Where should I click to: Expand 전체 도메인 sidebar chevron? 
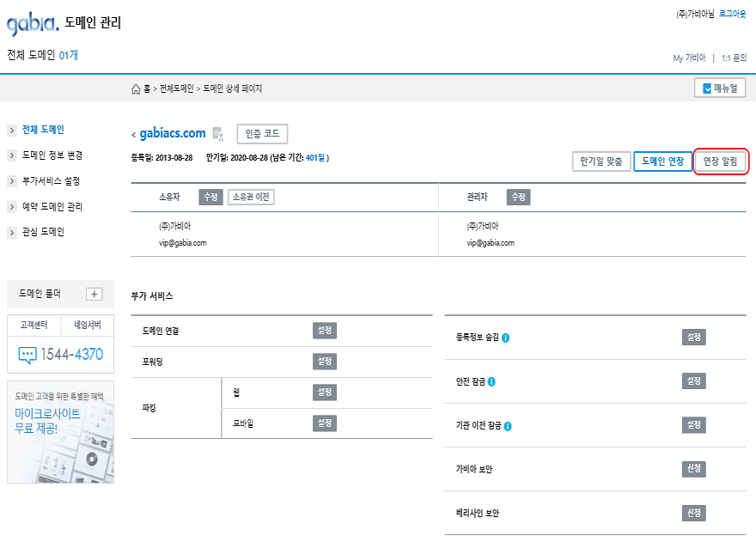click(x=12, y=131)
